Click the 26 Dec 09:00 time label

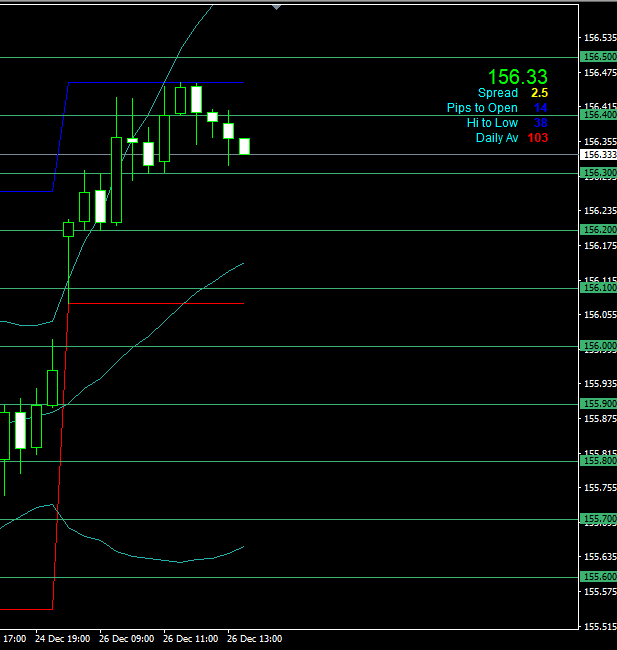click(126, 638)
